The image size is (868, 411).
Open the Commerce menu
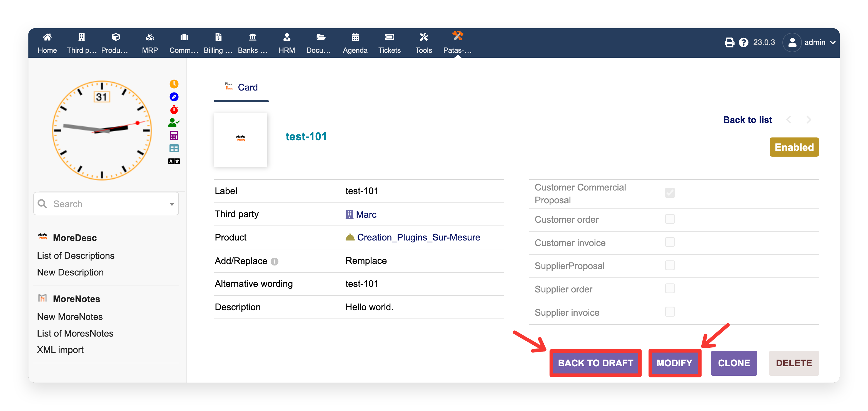[x=184, y=43]
